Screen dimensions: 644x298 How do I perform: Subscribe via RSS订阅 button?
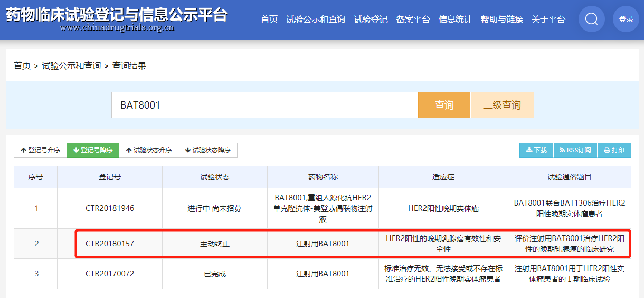(575, 150)
